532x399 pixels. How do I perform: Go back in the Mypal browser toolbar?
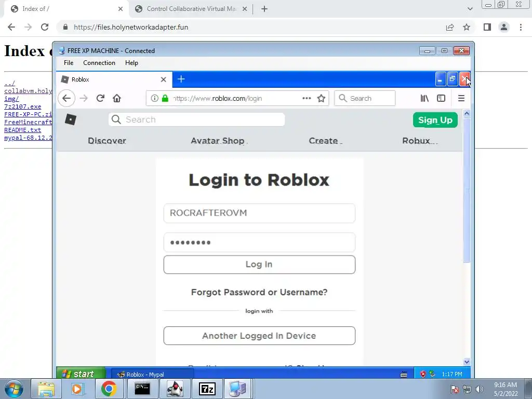[x=66, y=98]
